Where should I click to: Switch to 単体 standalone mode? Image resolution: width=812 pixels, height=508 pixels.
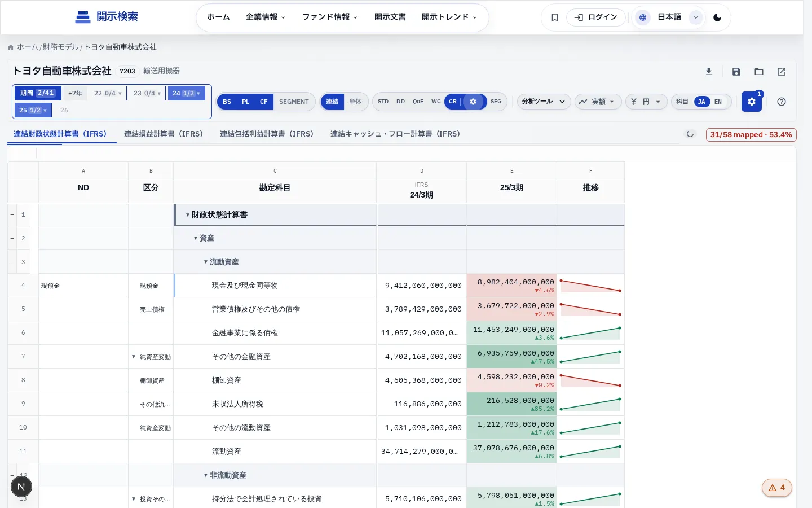click(355, 102)
